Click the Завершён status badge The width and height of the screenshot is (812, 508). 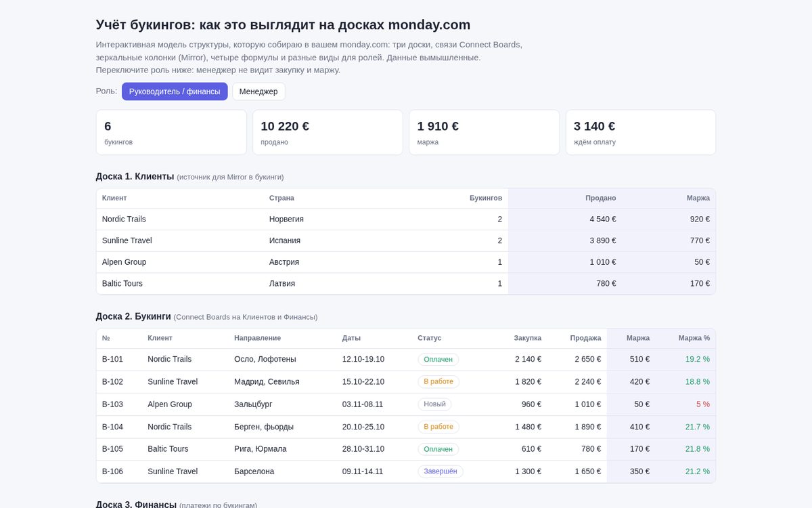[441, 471]
